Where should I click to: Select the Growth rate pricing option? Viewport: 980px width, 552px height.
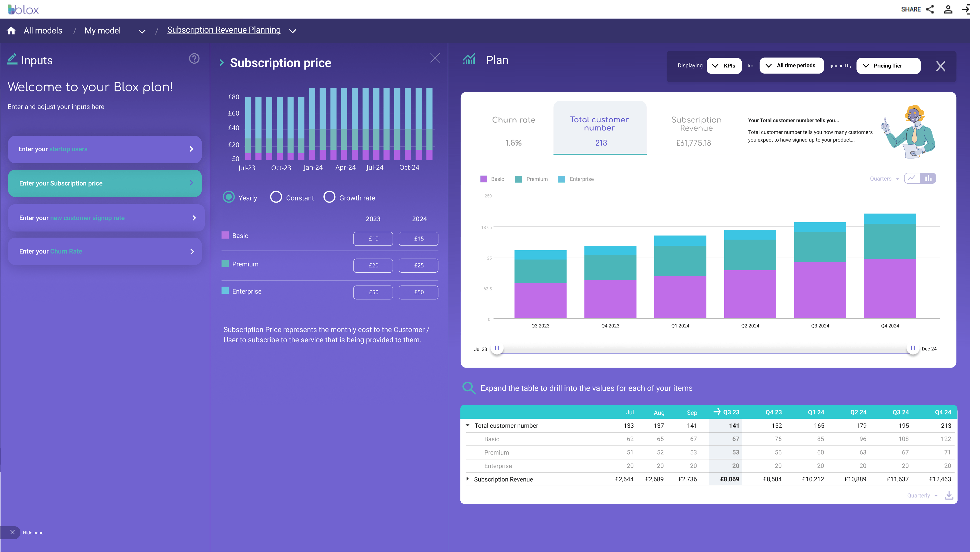pos(329,197)
